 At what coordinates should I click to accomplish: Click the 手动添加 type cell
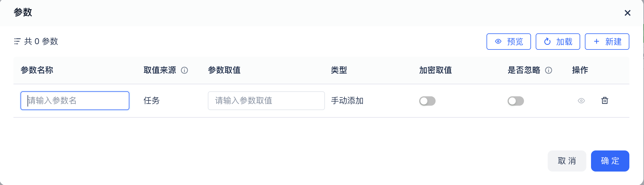pos(347,101)
